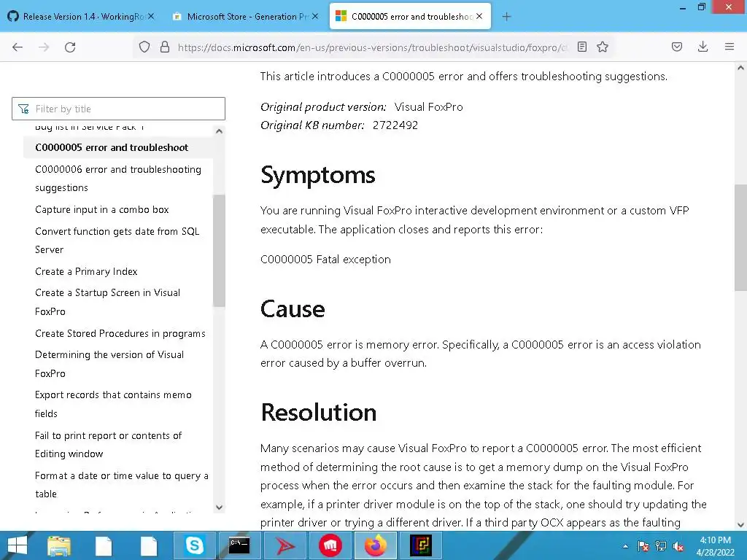
Task: Close the C0000005 error tab
Action: [x=479, y=16]
